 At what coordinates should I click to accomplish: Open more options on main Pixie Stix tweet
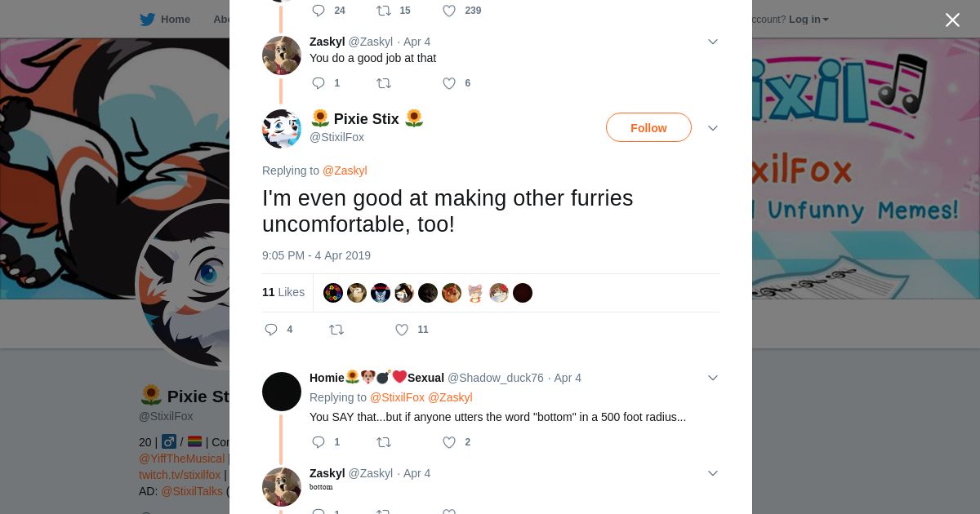[713, 128]
